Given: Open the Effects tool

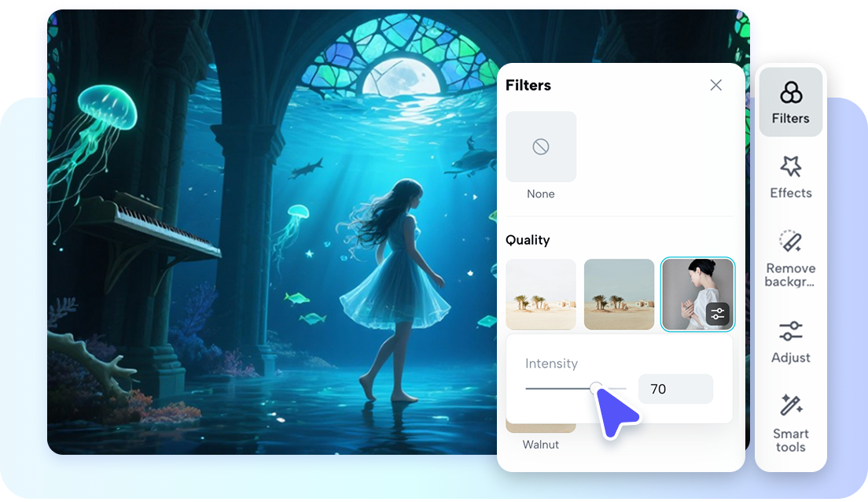Looking at the screenshot, I should [790, 177].
